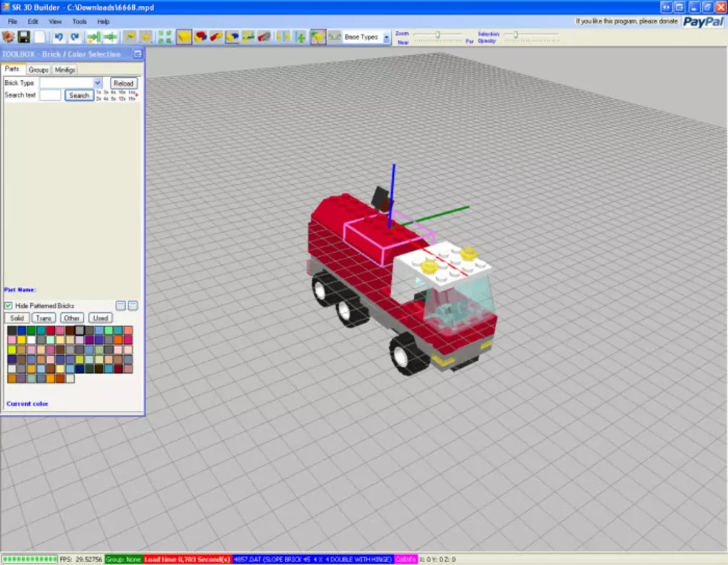The image size is (728, 565).
Task: Collapse the Toolbox panel via title button
Action: (138, 54)
